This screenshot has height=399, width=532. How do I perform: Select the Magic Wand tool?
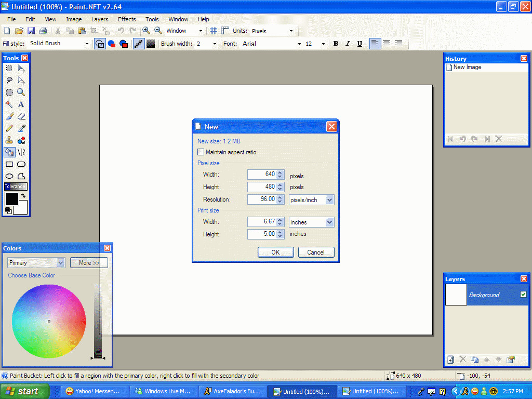(x=9, y=104)
